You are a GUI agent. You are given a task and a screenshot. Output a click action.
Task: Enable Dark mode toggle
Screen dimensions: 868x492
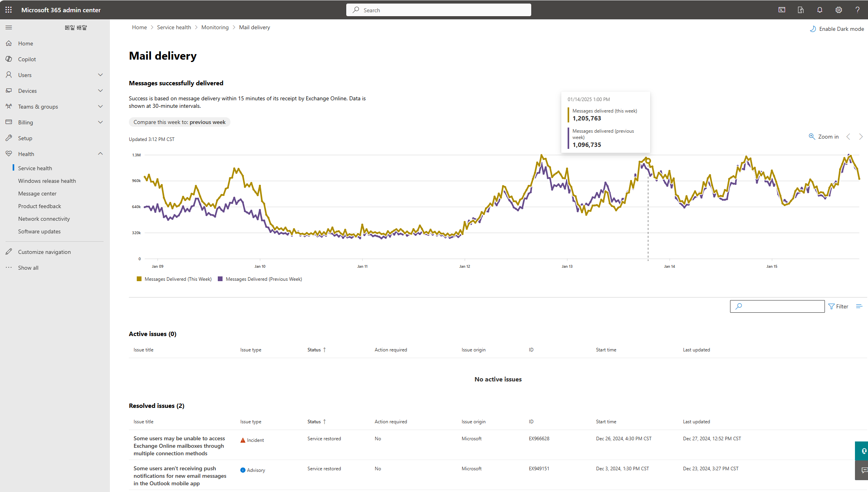(837, 29)
